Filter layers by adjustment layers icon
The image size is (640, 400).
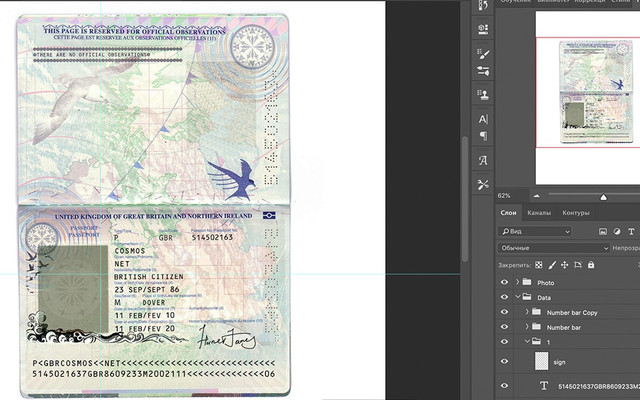pyautogui.click(x=617, y=231)
